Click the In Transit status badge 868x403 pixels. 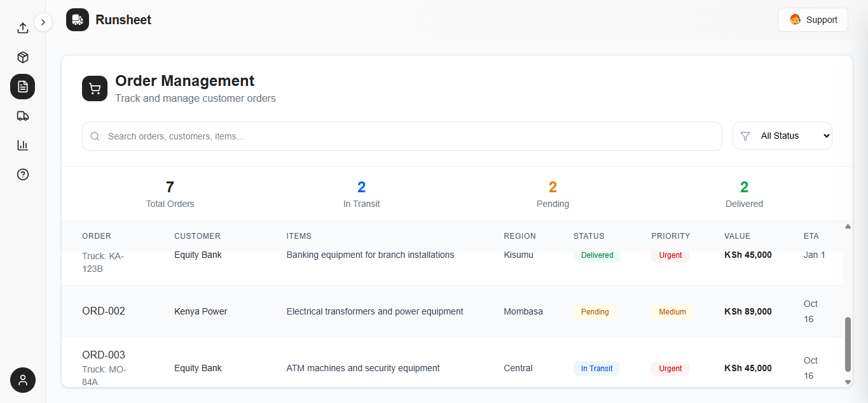[596, 369]
